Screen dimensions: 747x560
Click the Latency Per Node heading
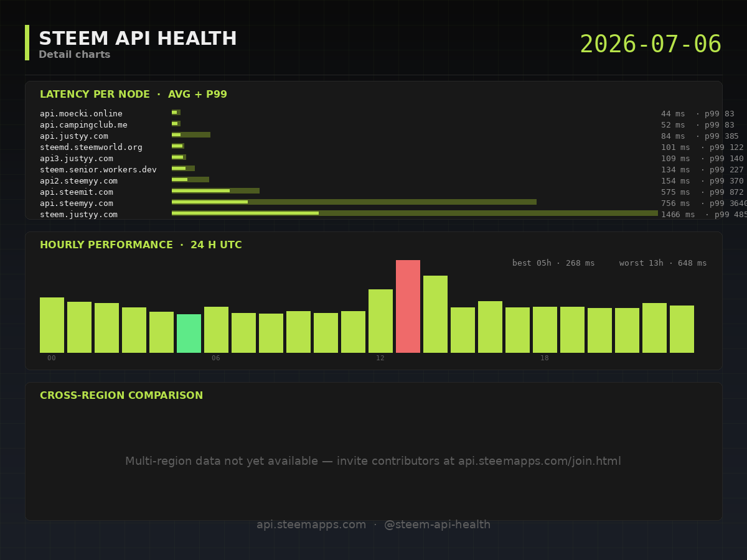pyautogui.click(x=133, y=95)
